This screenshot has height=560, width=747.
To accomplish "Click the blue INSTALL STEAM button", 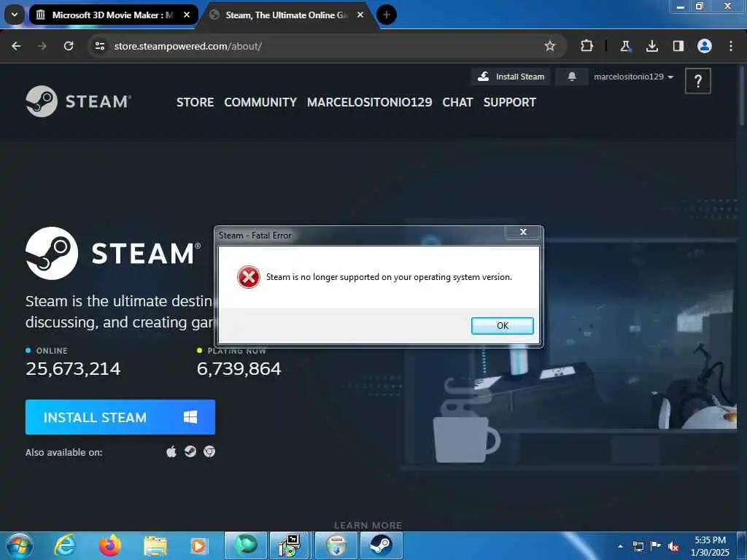I will (120, 417).
